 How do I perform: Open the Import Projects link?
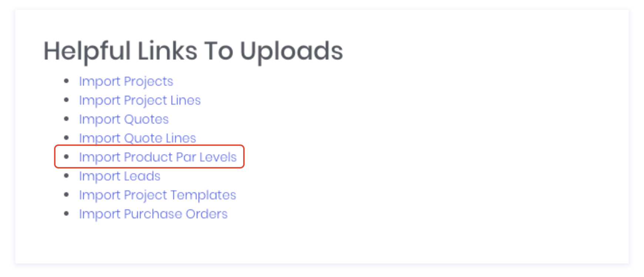[126, 81]
